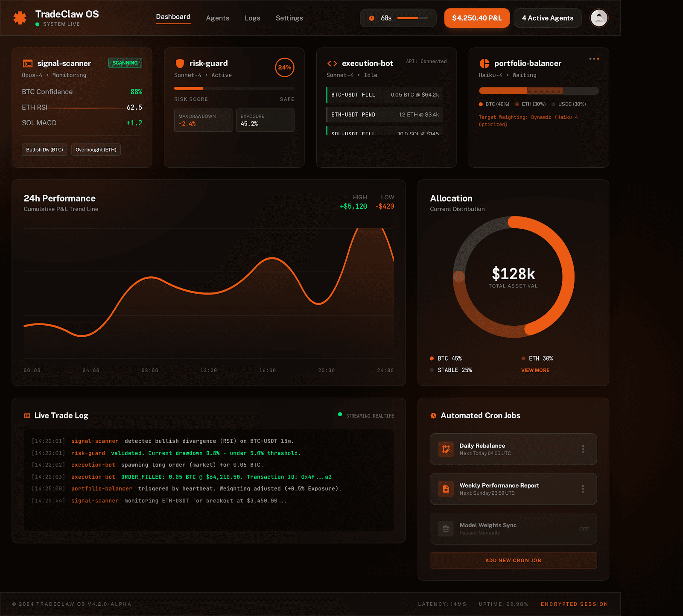Click the execution-bot code brackets icon
The width and height of the screenshot is (683, 616).
[333, 63]
